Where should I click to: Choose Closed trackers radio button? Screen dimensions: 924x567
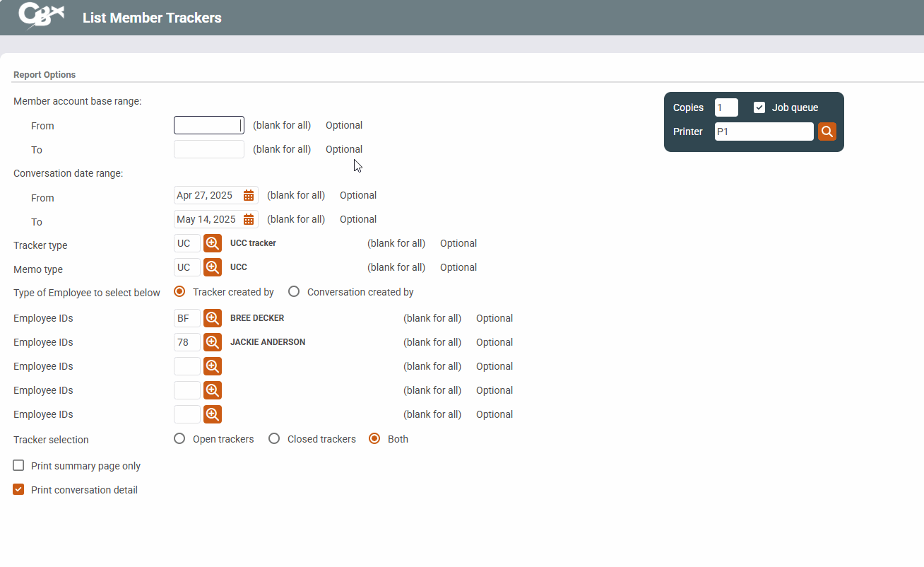(274, 439)
